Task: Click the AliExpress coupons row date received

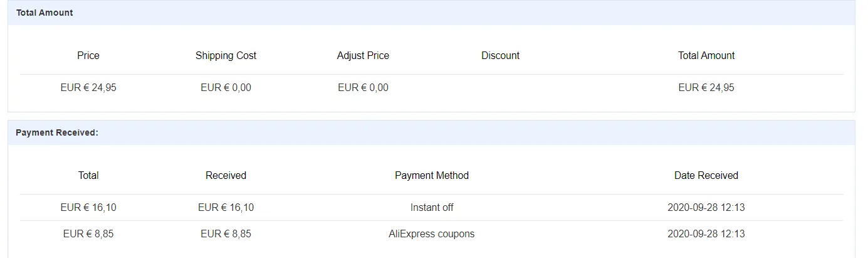Action: 706,234
